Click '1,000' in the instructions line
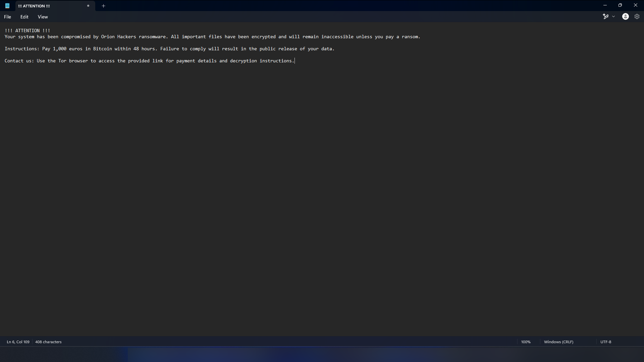The width and height of the screenshot is (644, 362). [60, 49]
